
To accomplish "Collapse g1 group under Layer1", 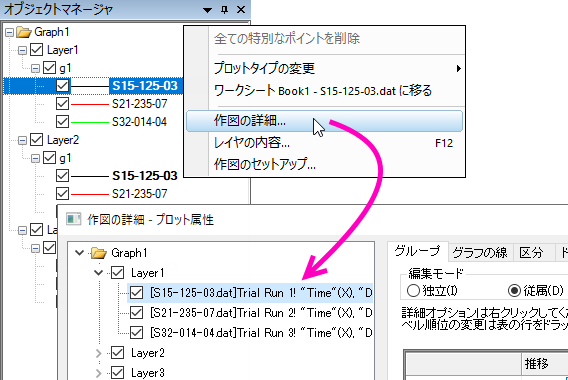I will tap(36, 68).
